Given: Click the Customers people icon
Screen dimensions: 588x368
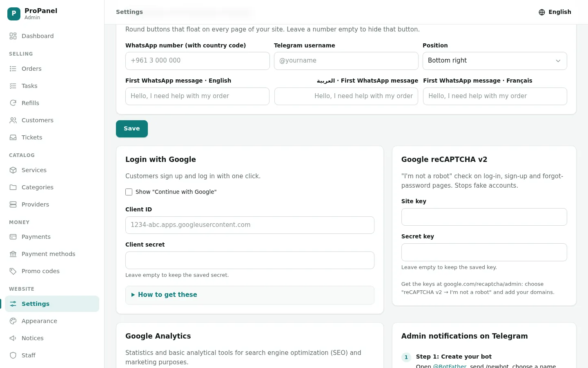Looking at the screenshot, I should (x=13, y=120).
